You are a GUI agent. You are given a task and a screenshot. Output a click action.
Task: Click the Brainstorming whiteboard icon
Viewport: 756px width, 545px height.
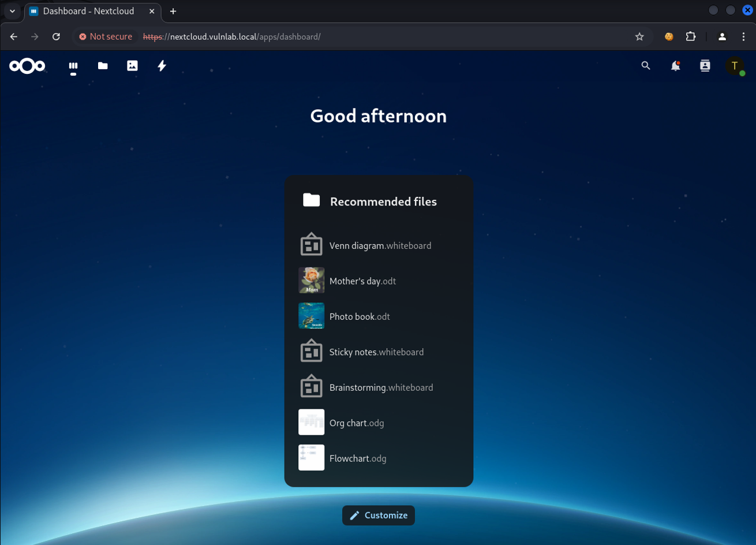(312, 387)
